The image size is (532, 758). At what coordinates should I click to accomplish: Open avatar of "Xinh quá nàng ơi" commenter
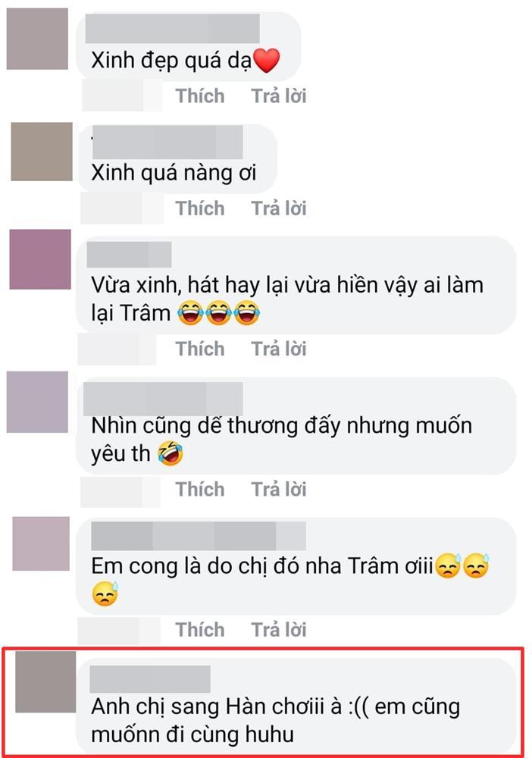(x=42, y=152)
